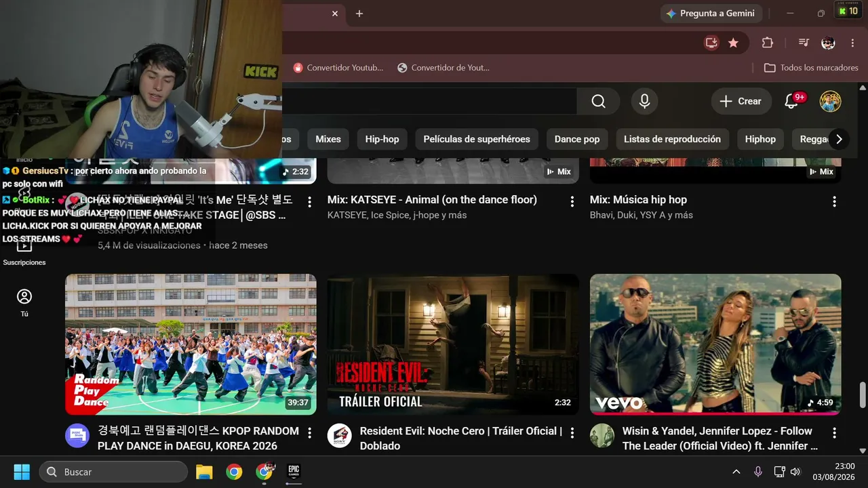Viewport: 868px width, 488px height.
Task: Open the taskbar clock and date
Action: point(835,472)
